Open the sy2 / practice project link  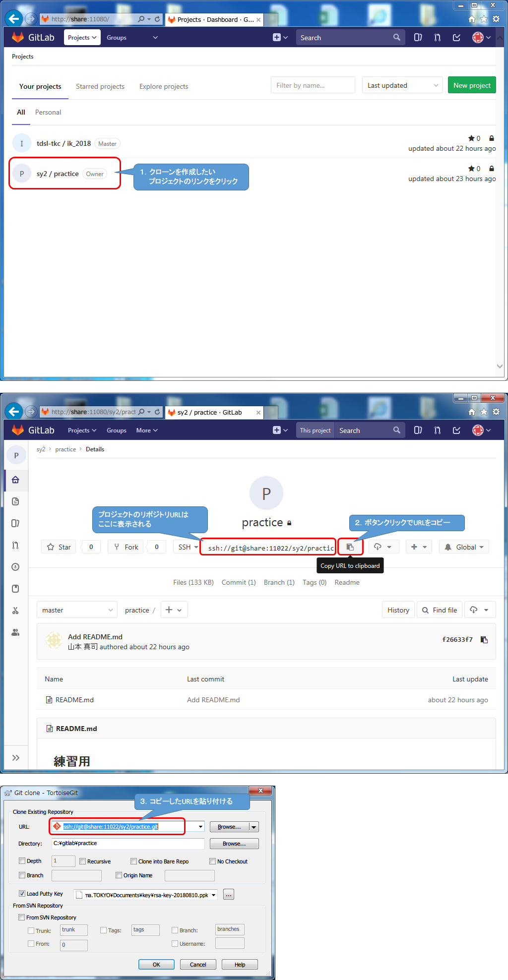coord(58,174)
